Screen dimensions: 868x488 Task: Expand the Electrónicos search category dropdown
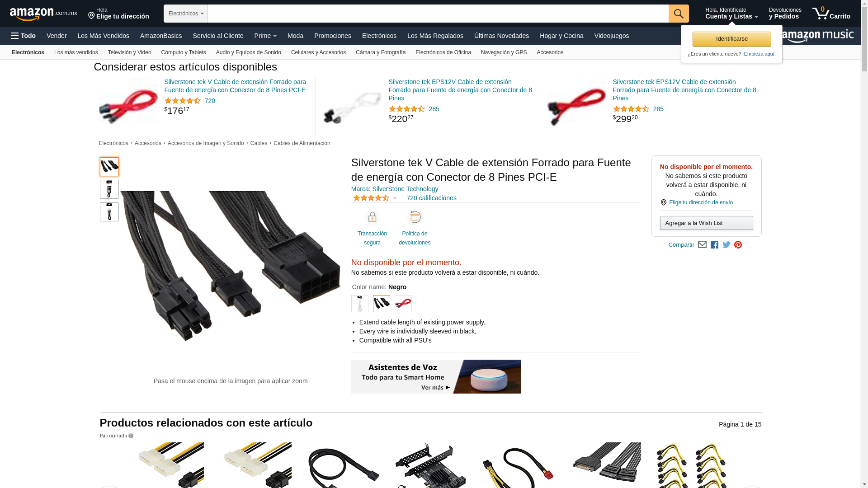coord(186,14)
